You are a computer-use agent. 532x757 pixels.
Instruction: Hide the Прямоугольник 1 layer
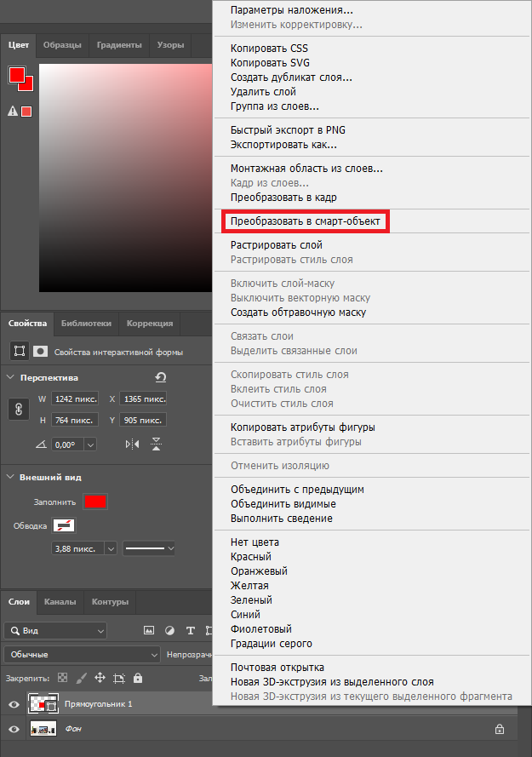pos(14,704)
